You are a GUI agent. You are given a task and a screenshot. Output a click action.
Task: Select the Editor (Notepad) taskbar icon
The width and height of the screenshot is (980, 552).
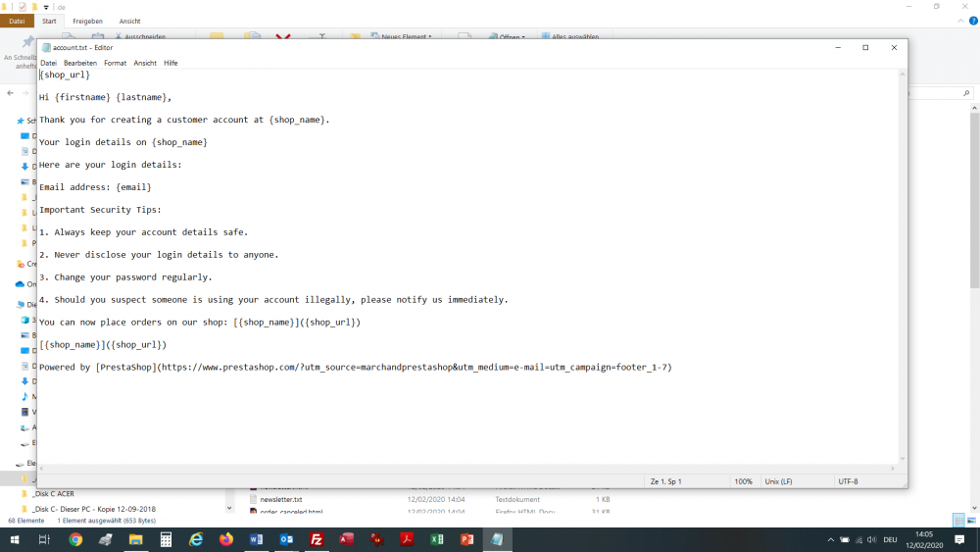click(498, 539)
